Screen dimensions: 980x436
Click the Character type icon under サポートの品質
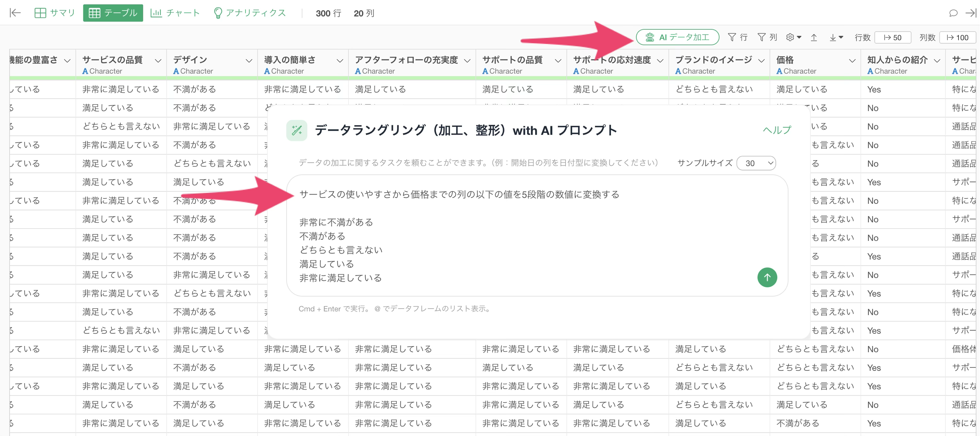(x=485, y=71)
